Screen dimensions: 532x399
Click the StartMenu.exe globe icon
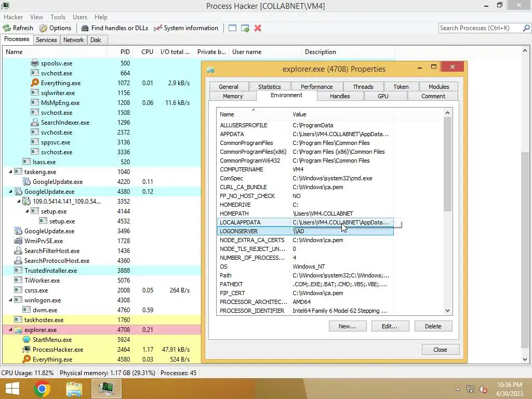(x=26, y=340)
